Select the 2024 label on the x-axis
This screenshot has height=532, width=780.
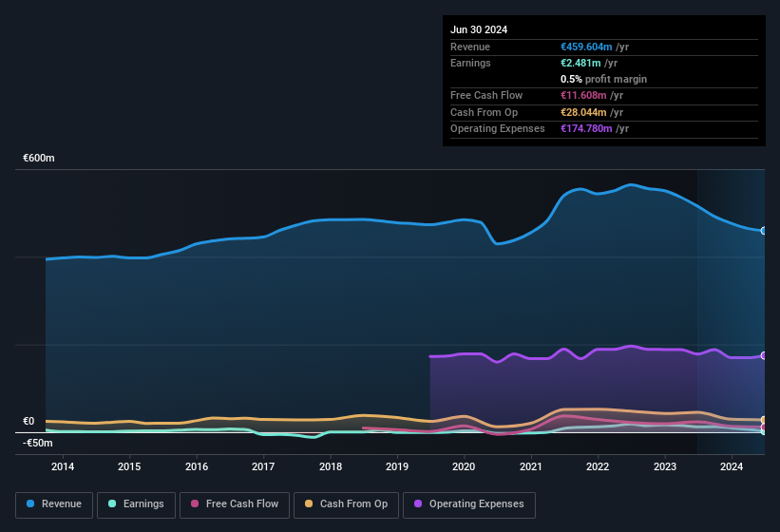tap(732, 466)
